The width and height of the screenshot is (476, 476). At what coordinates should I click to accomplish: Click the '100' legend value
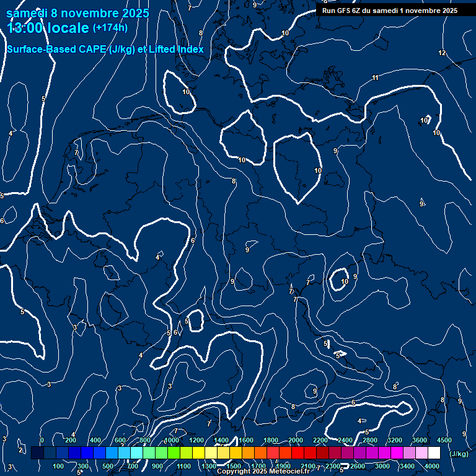pos(58,466)
